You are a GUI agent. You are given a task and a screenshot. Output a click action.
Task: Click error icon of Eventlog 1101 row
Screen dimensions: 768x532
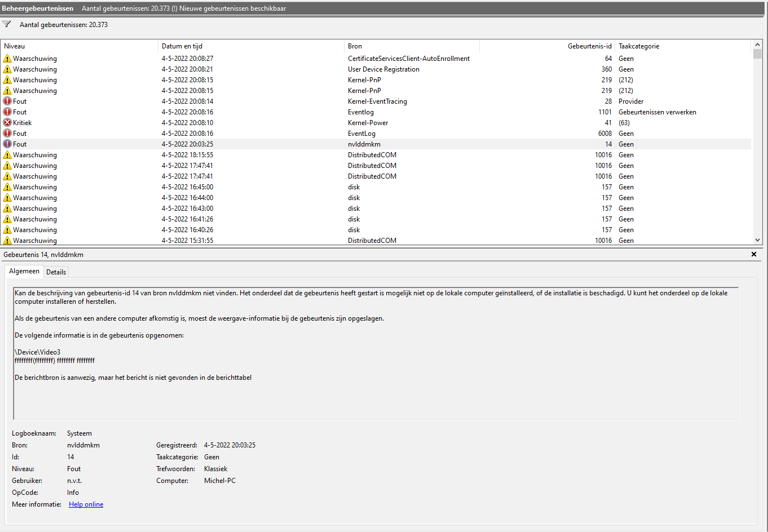click(x=7, y=112)
